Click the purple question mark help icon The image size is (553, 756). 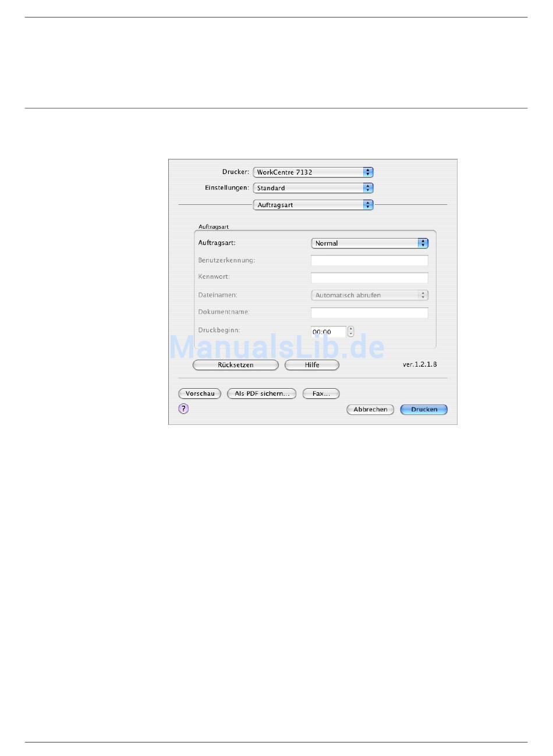[183, 409]
